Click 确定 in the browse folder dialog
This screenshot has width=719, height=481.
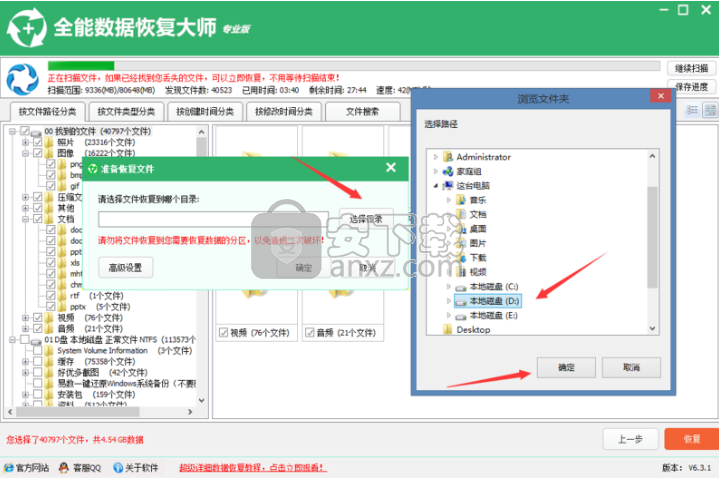(566, 368)
